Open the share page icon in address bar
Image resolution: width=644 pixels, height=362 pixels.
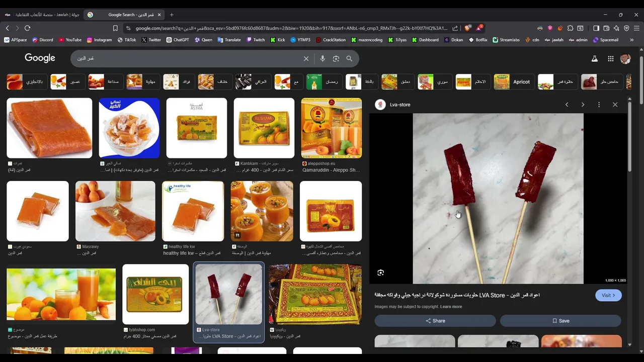pyautogui.click(x=455, y=28)
